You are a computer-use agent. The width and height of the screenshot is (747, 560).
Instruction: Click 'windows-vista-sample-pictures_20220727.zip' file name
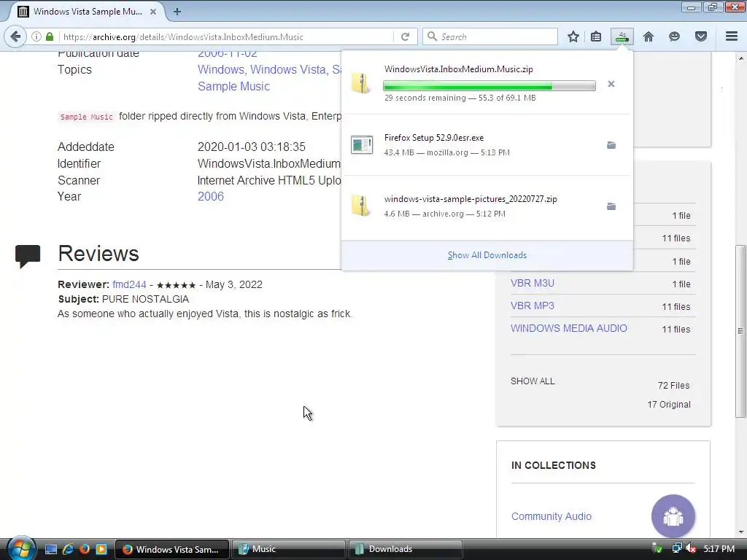471,199
